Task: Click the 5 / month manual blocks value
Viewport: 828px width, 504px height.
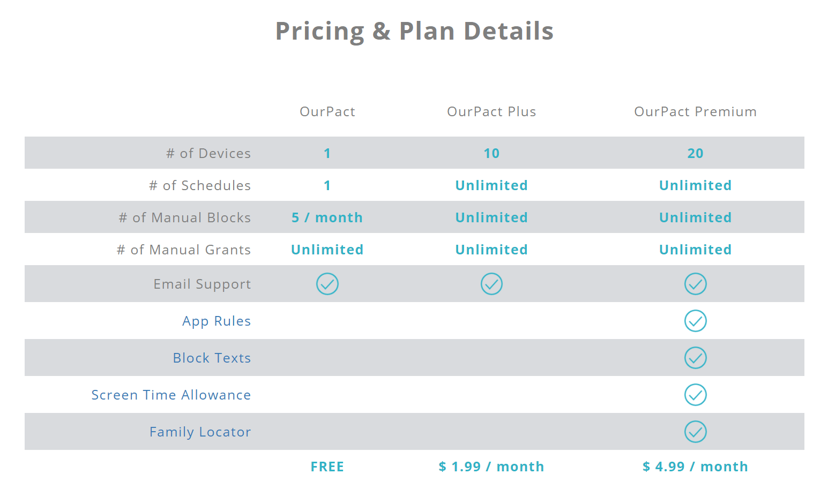Action: pos(327,217)
